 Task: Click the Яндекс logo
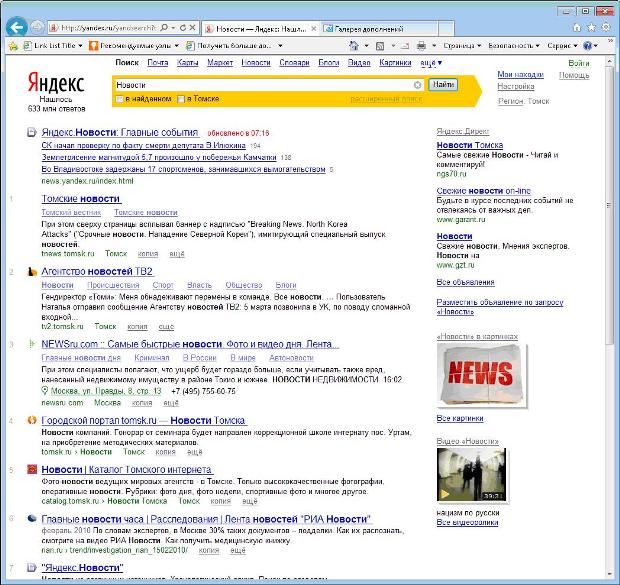coord(56,83)
